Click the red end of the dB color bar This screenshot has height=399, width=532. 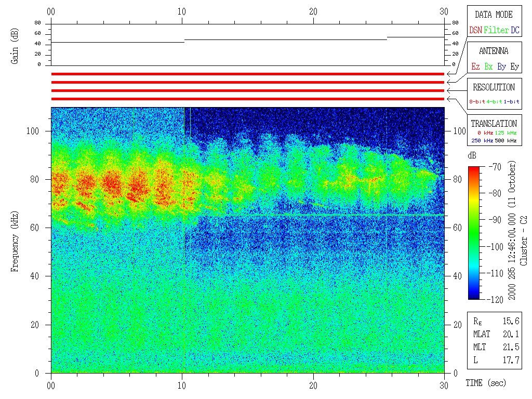pos(474,170)
